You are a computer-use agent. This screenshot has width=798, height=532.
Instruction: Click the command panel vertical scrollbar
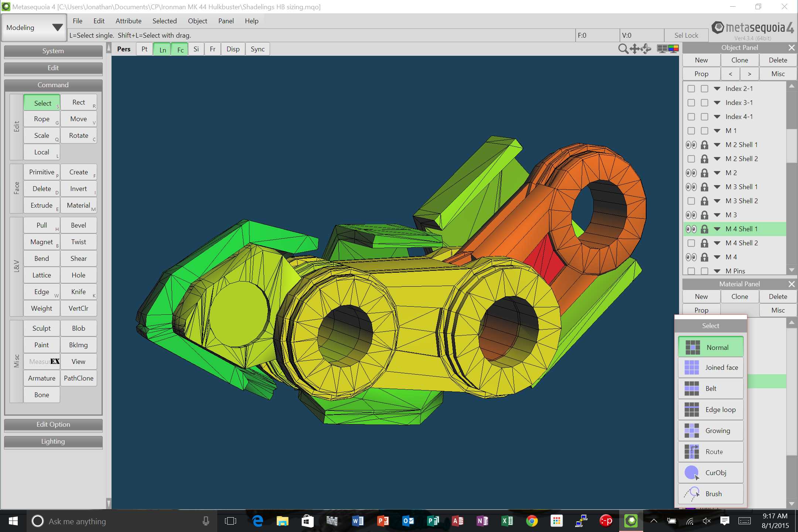click(109, 275)
